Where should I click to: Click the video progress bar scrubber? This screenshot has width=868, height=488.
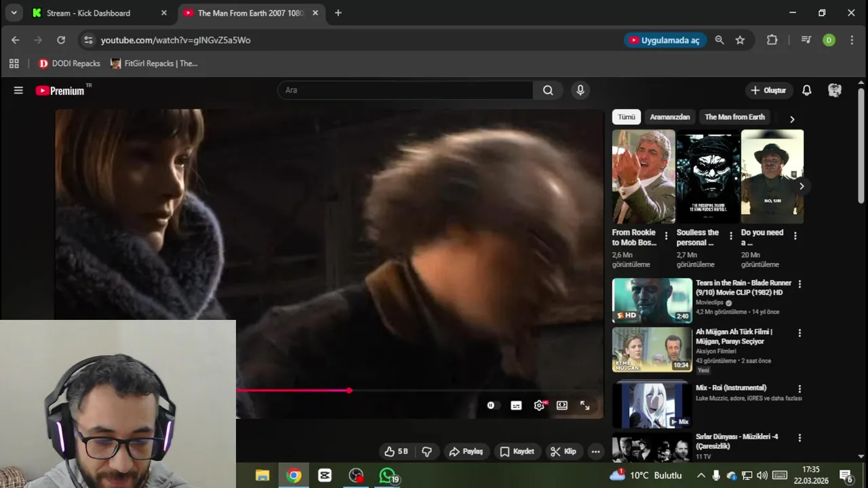(x=349, y=390)
